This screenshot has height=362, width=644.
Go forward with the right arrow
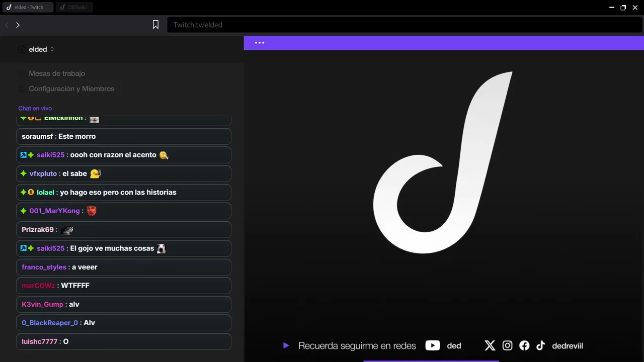pos(18,25)
